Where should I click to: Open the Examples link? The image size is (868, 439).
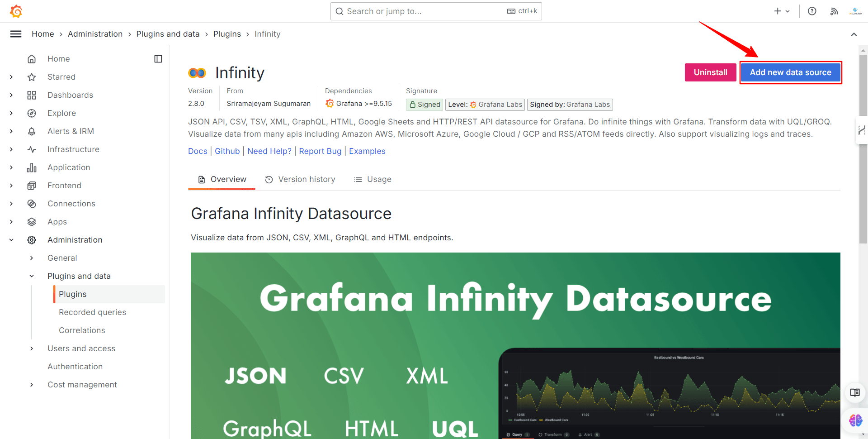click(x=367, y=151)
